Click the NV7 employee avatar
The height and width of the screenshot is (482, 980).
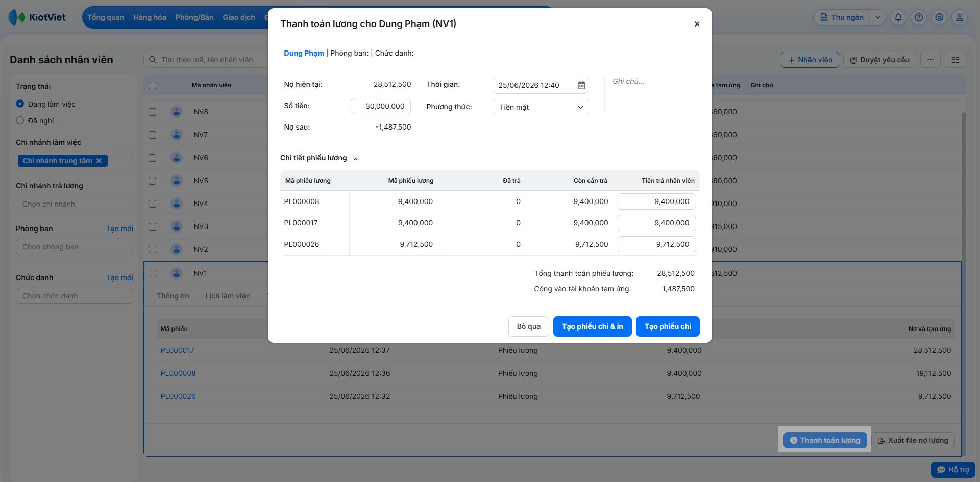[177, 135]
